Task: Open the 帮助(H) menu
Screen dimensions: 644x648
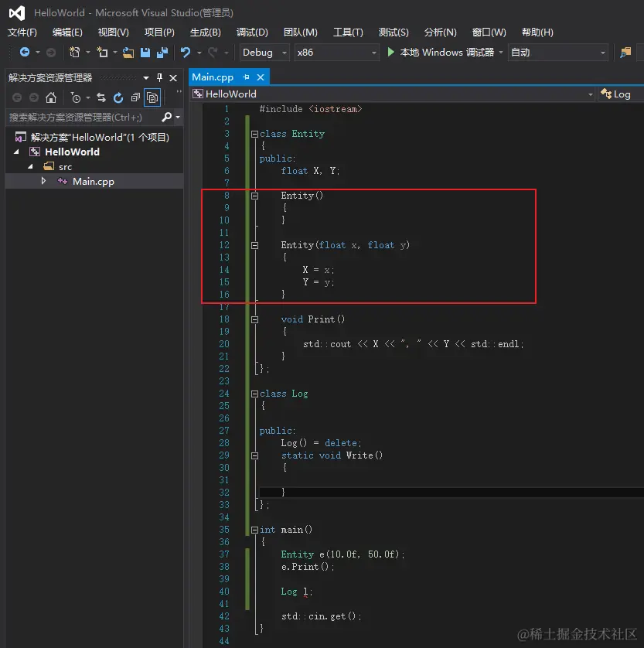Action: point(537,32)
